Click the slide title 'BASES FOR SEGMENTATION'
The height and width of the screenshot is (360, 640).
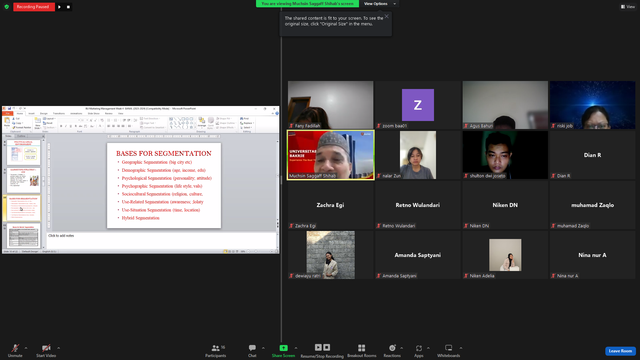pos(164,153)
